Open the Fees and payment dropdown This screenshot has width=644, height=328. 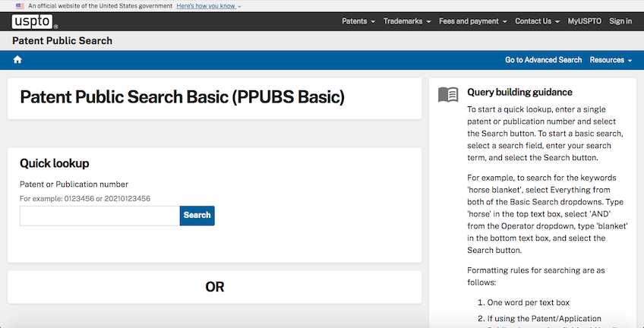pos(472,21)
